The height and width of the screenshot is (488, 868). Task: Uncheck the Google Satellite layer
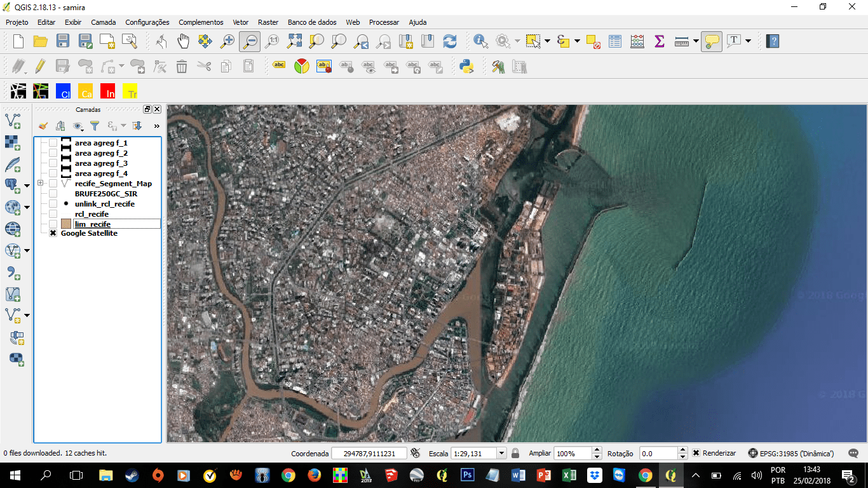click(x=53, y=233)
